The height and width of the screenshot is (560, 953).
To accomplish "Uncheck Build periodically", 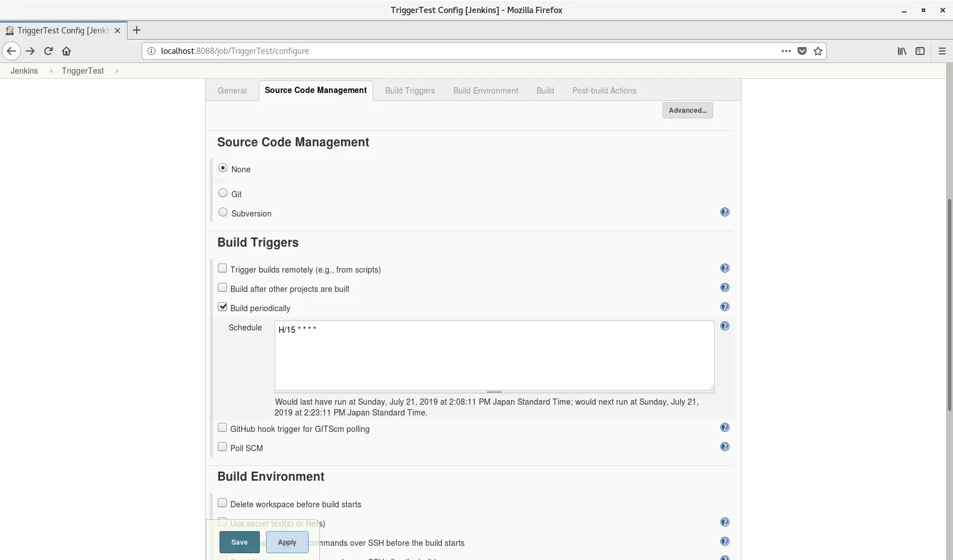I will pyautogui.click(x=222, y=307).
